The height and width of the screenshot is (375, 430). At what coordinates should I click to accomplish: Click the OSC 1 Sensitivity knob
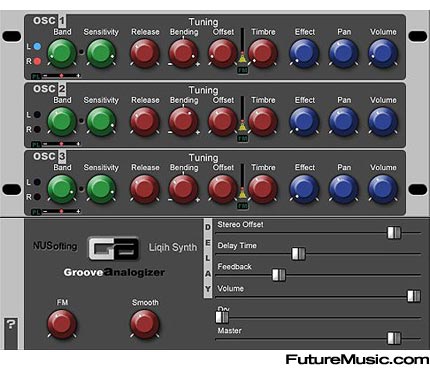[x=101, y=53]
